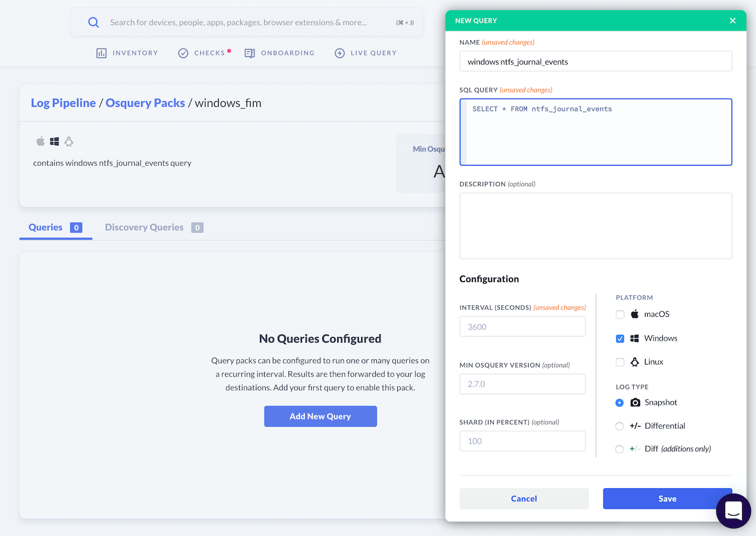This screenshot has width=756, height=536.
Task: Click the Shard percent input field
Action: [x=522, y=441]
